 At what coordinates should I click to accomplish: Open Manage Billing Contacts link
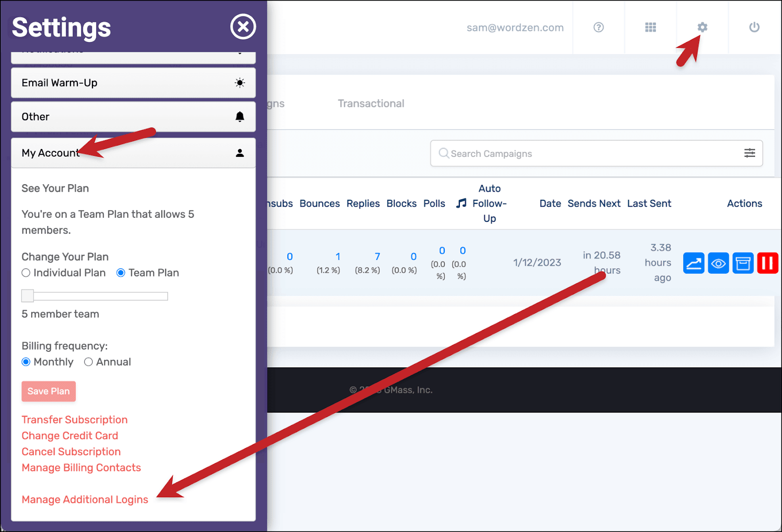click(81, 468)
